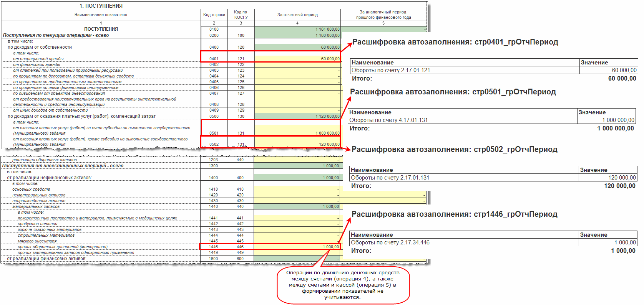
Task: Click the heading "Расшифровка автозаполнения: стр0401_грОтчПериод"
Action: pos(455,42)
